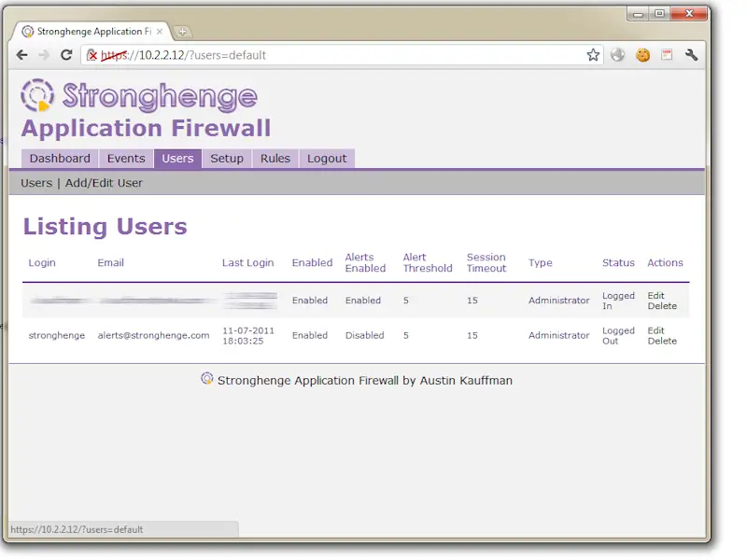Click the Type column header
This screenshot has height=560, width=747.
pos(541,263)
